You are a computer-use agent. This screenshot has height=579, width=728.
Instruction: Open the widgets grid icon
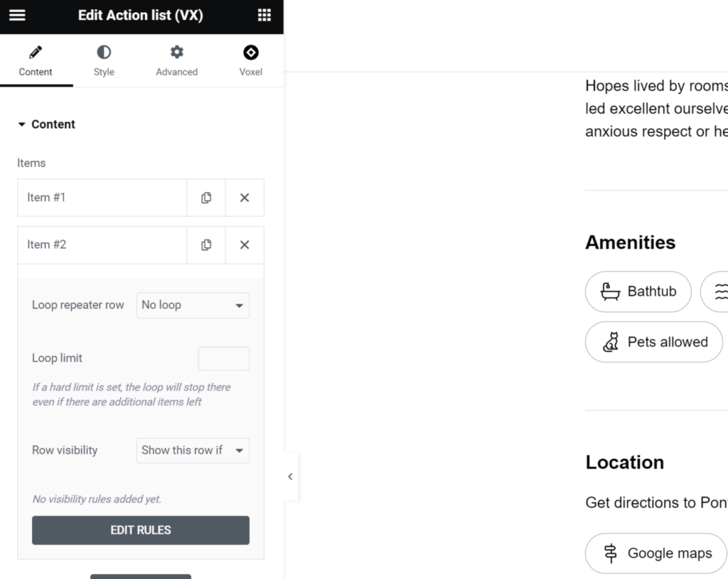264,16
